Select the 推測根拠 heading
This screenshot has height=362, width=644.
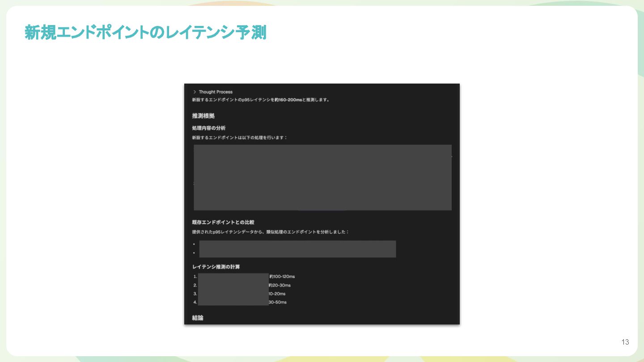(x=203, y=116)
